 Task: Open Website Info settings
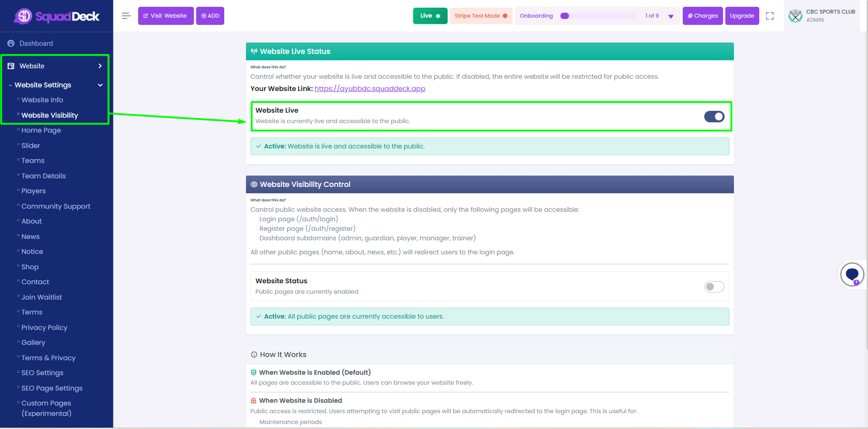pos(42,100)
